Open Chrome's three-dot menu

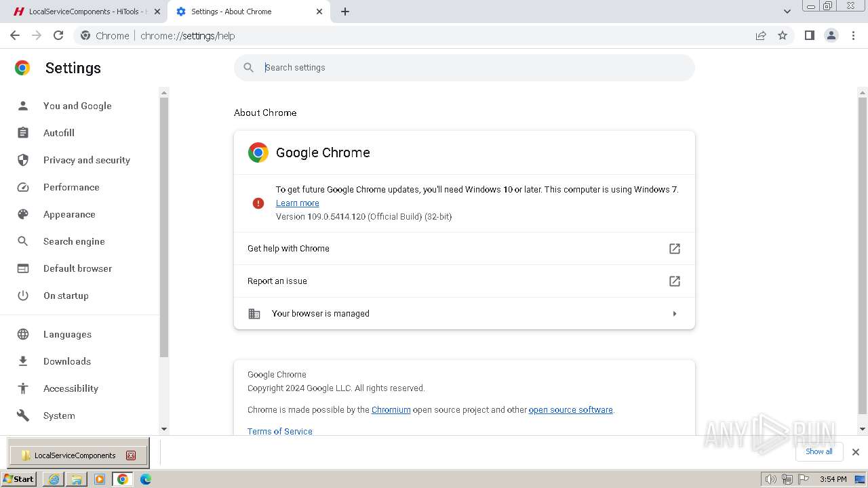coord(853,35)
